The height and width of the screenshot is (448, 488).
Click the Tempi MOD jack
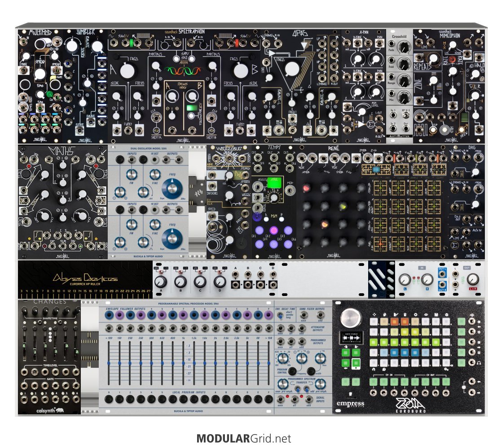click(x=290, y=190)
